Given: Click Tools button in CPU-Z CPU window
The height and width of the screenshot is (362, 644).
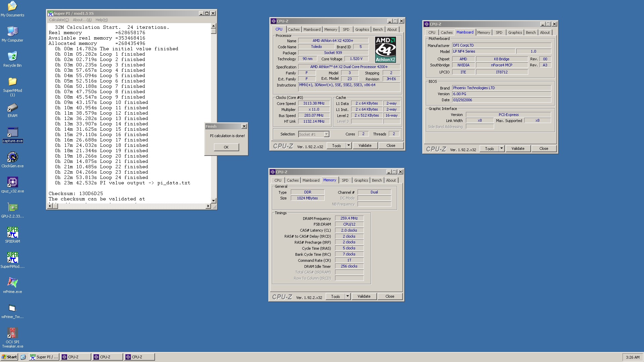Looking at the screenshot, I should click(336, 145).
